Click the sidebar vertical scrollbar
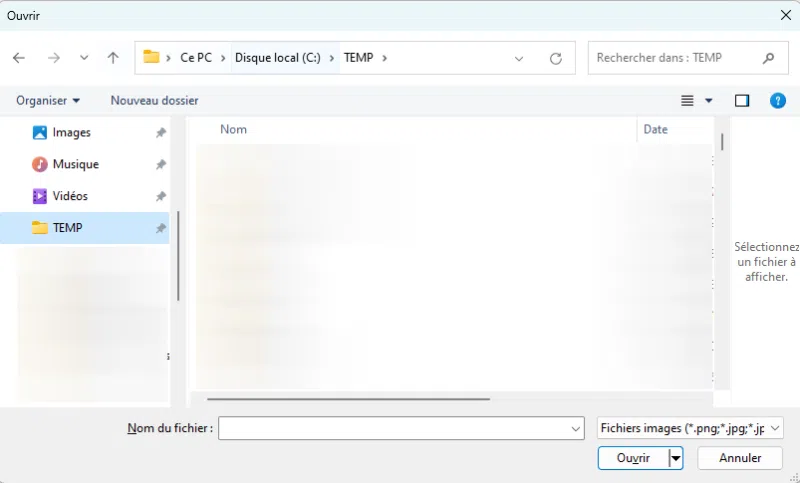This screenshot has height=483, width=800. pos(178,256)
